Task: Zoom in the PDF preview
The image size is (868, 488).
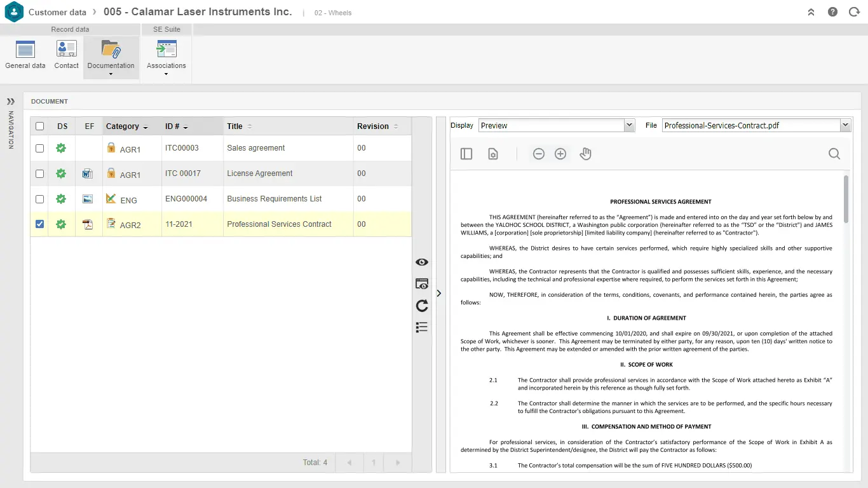Action: pos(560,154)
